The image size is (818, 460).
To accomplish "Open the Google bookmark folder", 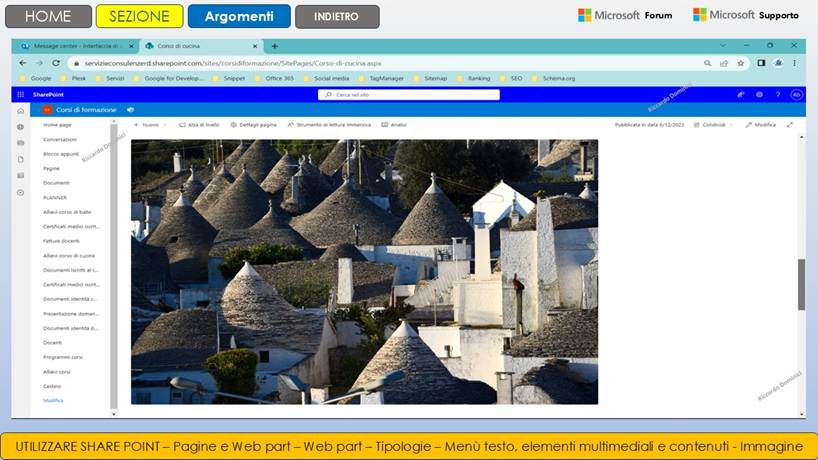I will [35, 78].
